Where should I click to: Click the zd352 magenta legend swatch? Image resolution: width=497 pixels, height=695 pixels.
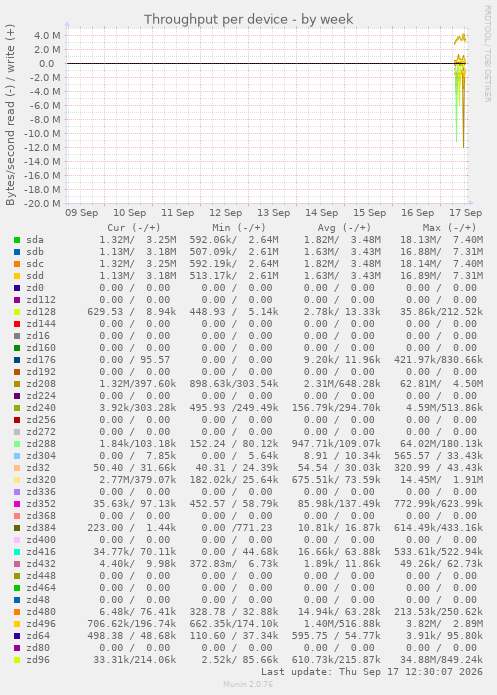[x=17, y=504]
